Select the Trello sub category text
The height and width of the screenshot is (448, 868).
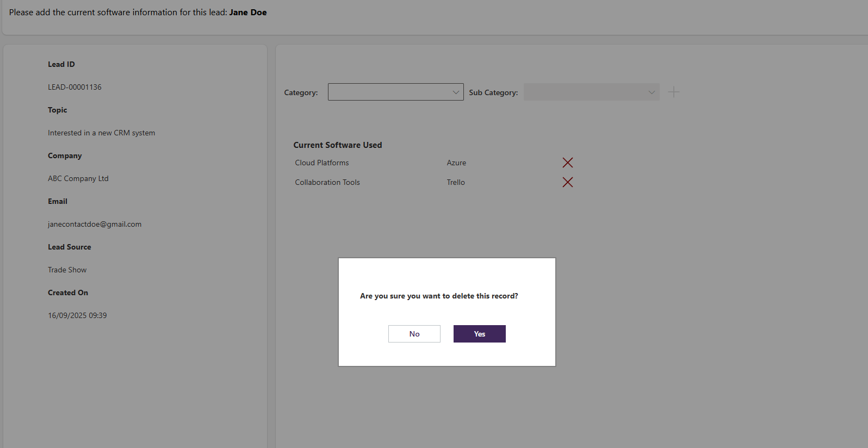coord(456,182)
